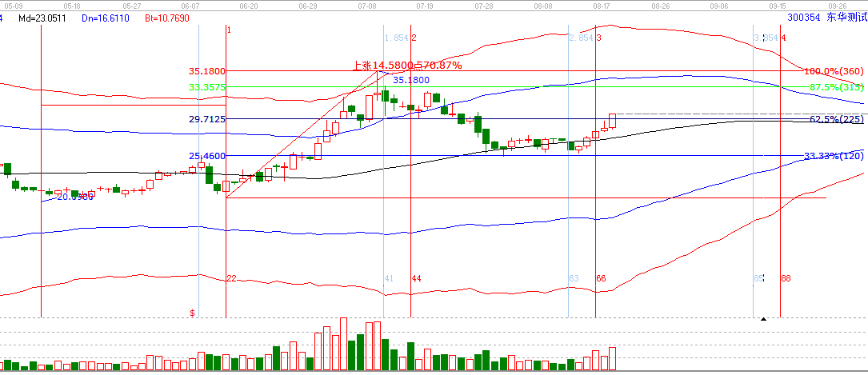Click the red $ marker above volume pane
Image resolution: width=868 pixels, height=375 pixels.
click(x=192, y=313)
